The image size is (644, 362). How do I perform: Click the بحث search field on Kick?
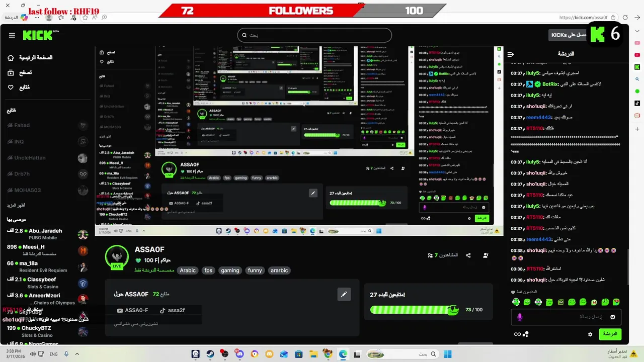(314, 35)
